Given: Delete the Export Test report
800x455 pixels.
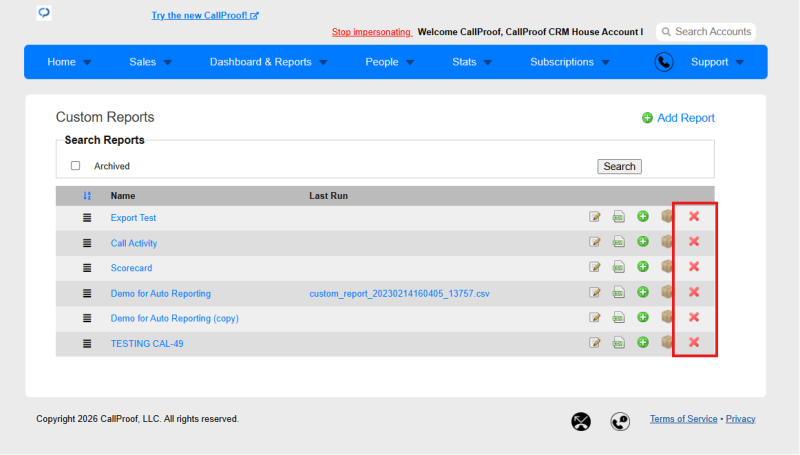Looking at the screenshot, I should (x=694, y=216).
